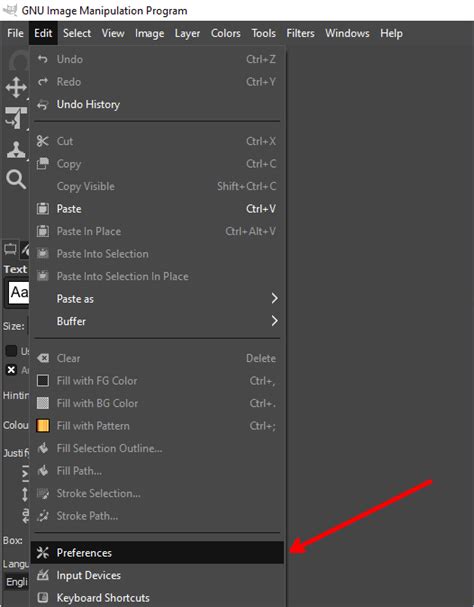Choose Undo History from Edit menu
This screenshot has width=474, height=607.
pyautogui.click(x=157, y=104)
